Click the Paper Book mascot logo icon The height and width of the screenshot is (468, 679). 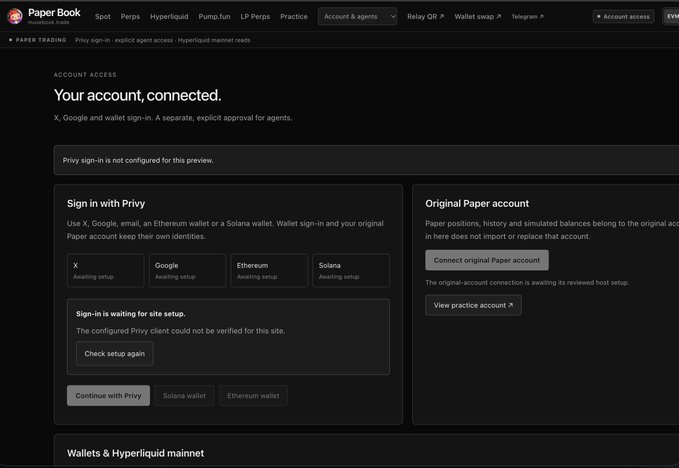[15, 16]
